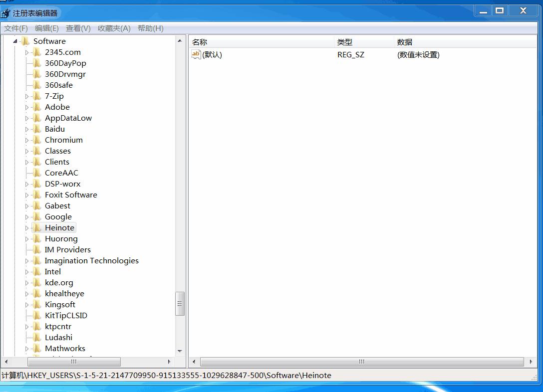Minimize the Registry Editor window

(483, 11)
